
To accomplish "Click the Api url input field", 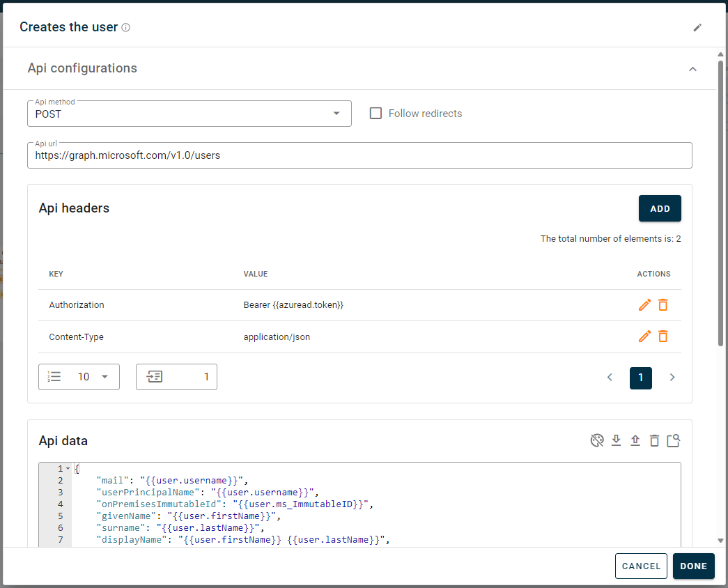I will coord(359,155).
